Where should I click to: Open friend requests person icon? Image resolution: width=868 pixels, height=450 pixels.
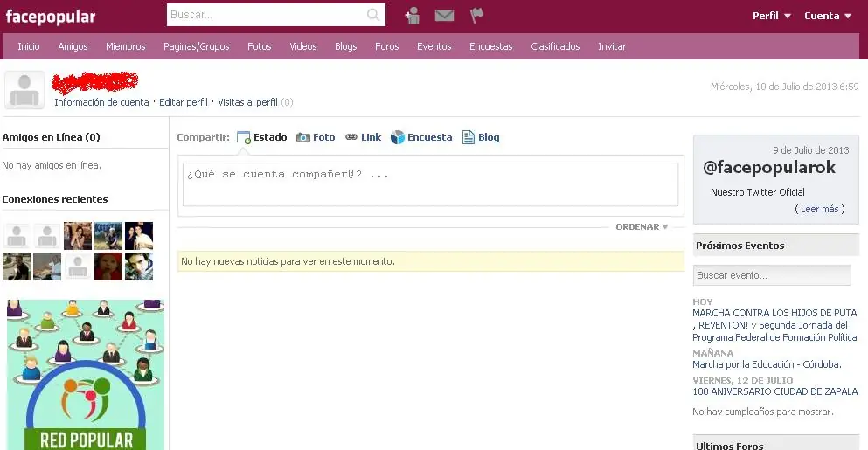413,16
